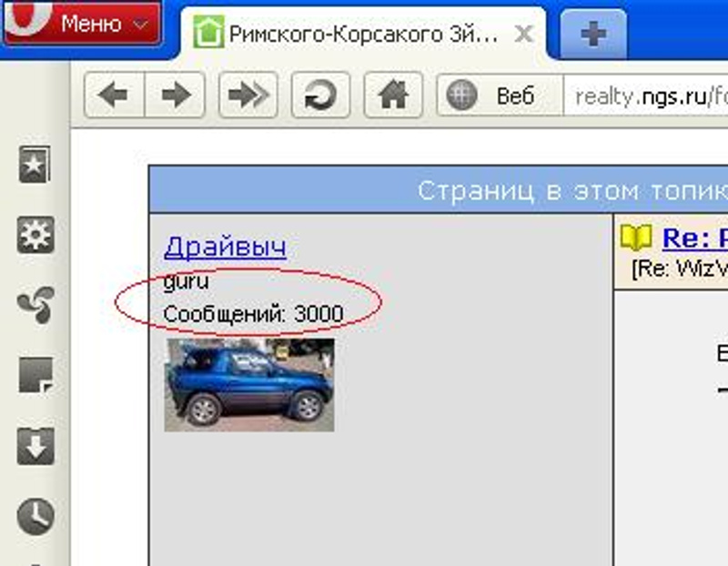This screenshot has width=728, height=566.
Task: Go forward to next page
Action: (x=175, y=96)
